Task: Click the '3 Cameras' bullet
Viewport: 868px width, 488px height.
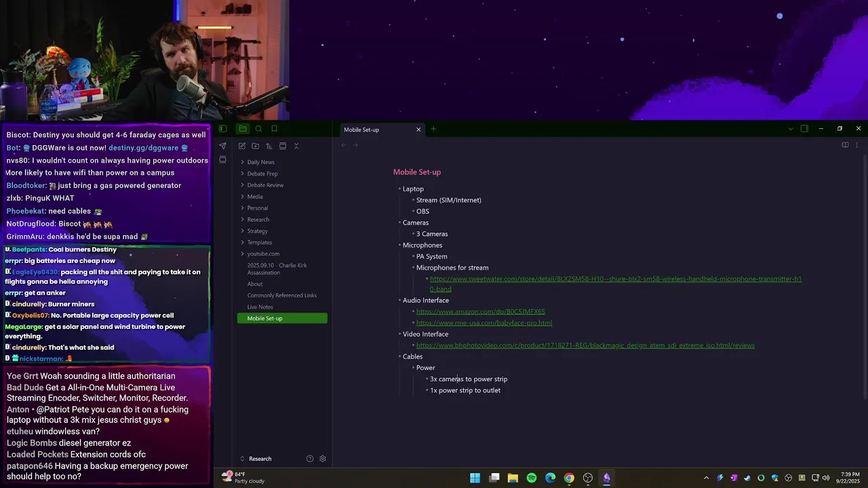Action: pyautogui.click(x=432, y=234)
